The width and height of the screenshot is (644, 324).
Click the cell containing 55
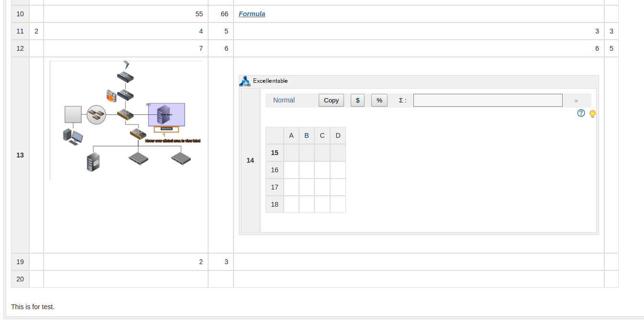126,14
